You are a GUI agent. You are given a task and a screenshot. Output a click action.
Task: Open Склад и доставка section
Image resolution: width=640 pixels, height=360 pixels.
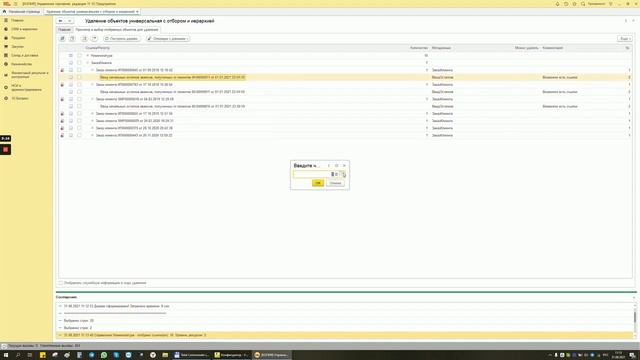[x=24, y=55]
